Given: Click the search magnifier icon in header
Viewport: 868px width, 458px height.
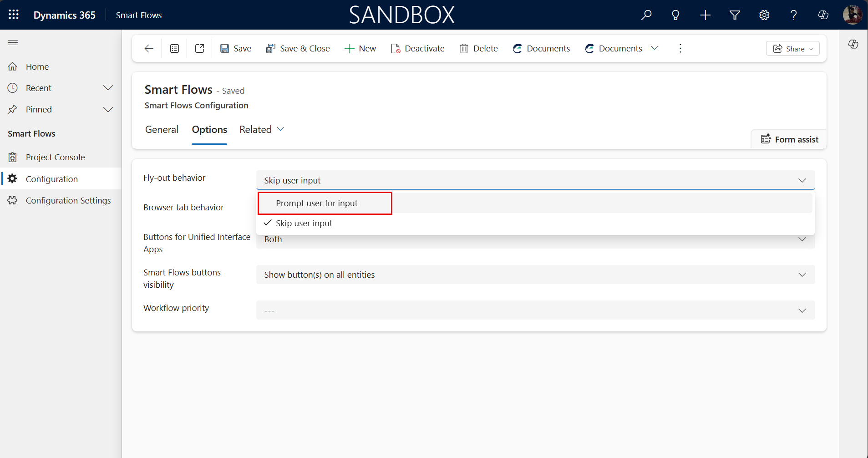Looking at the screenshot, I should (x=646, y=15).
